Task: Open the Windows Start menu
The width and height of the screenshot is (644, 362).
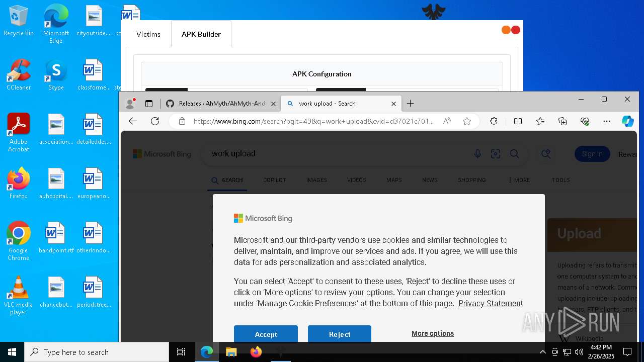Action: click(x=12, y=352)
